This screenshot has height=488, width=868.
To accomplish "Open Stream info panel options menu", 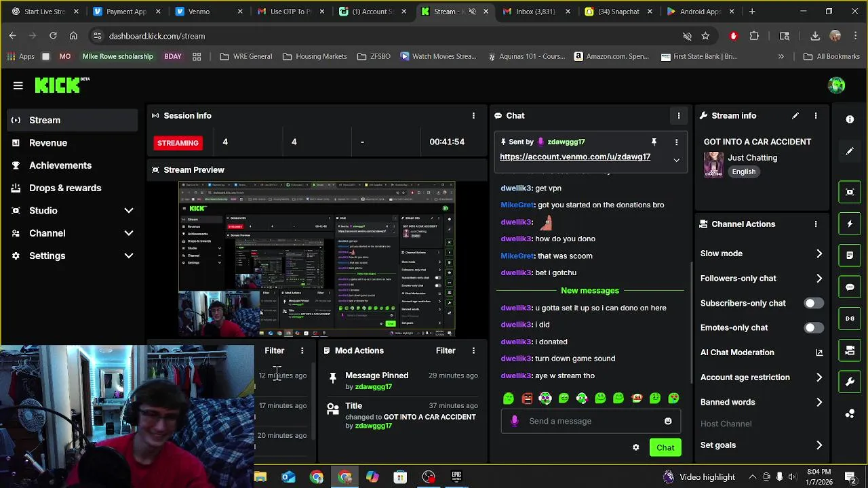I will point(816,116).
